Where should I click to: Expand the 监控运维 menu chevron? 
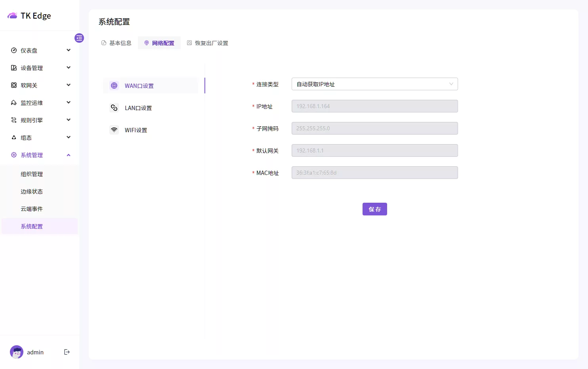(69, 103)
